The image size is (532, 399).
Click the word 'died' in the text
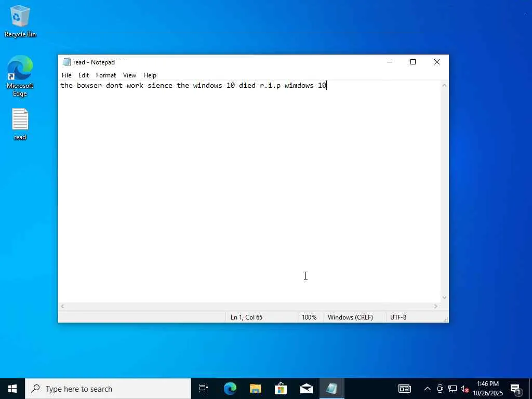click(x=247, y=86)
